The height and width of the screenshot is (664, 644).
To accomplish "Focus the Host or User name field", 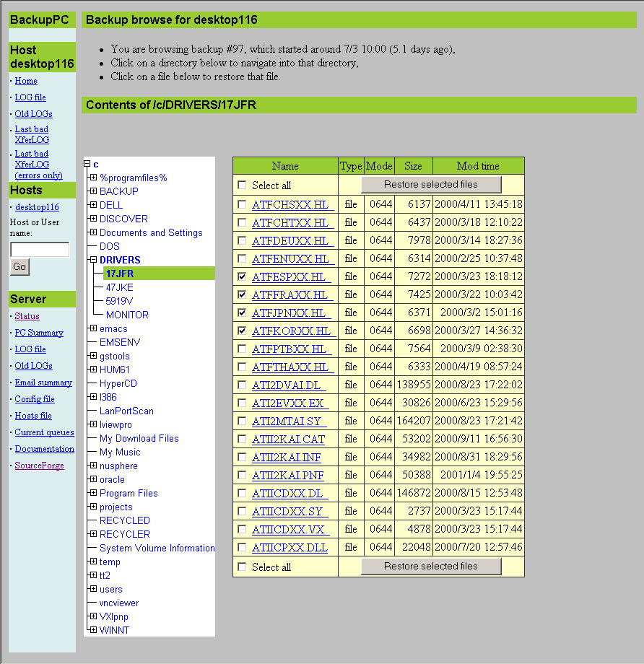I will [40, 250].
